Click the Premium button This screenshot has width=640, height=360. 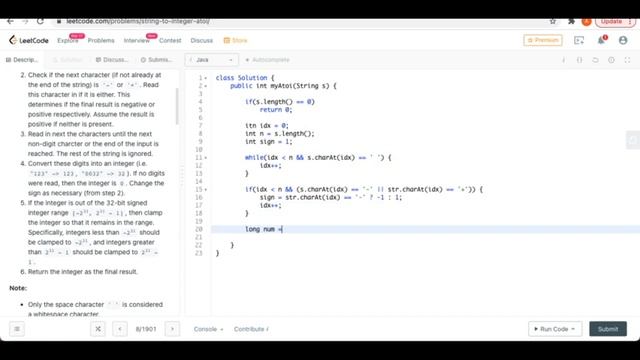click(543, 40)
